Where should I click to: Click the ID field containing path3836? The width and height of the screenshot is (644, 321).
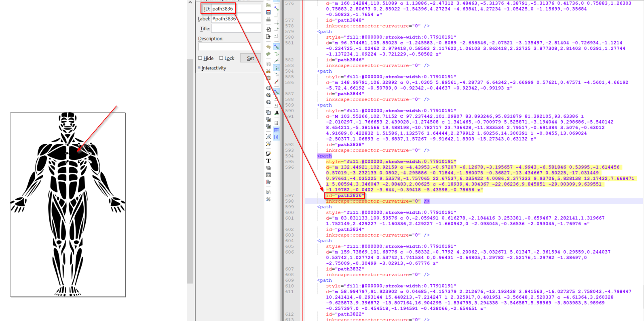pos(236,8)
